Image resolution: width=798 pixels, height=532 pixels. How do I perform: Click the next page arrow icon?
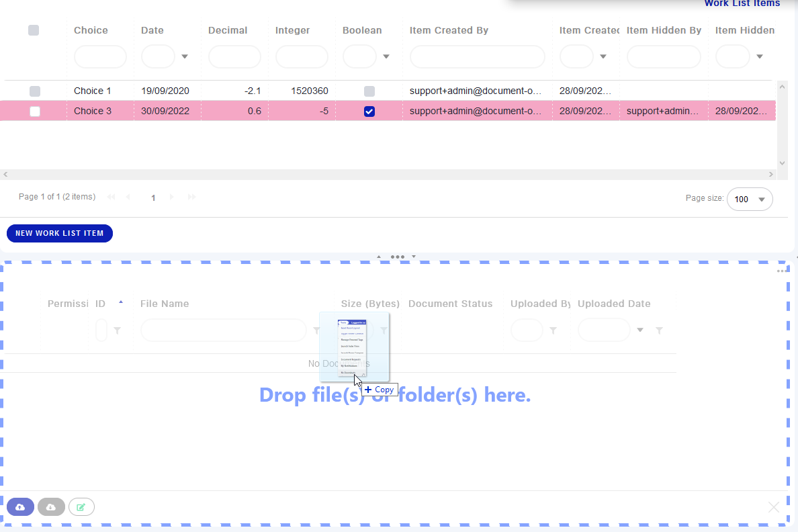coord(171,196)
